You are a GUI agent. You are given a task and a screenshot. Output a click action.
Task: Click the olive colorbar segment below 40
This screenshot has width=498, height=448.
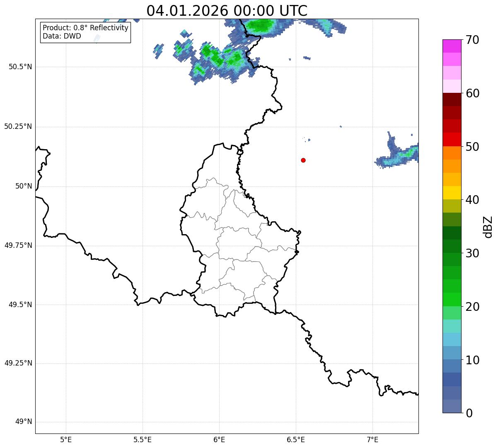pos(452,206)
